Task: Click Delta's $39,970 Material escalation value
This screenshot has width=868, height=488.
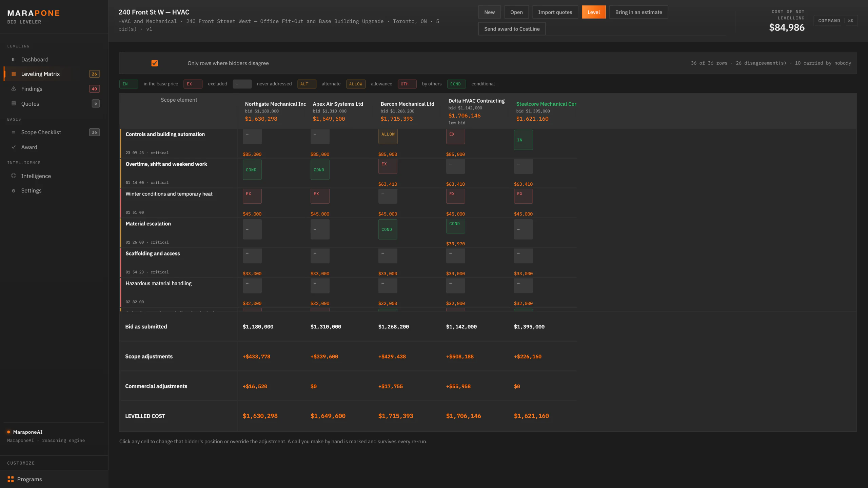Action: click(455, 244)
